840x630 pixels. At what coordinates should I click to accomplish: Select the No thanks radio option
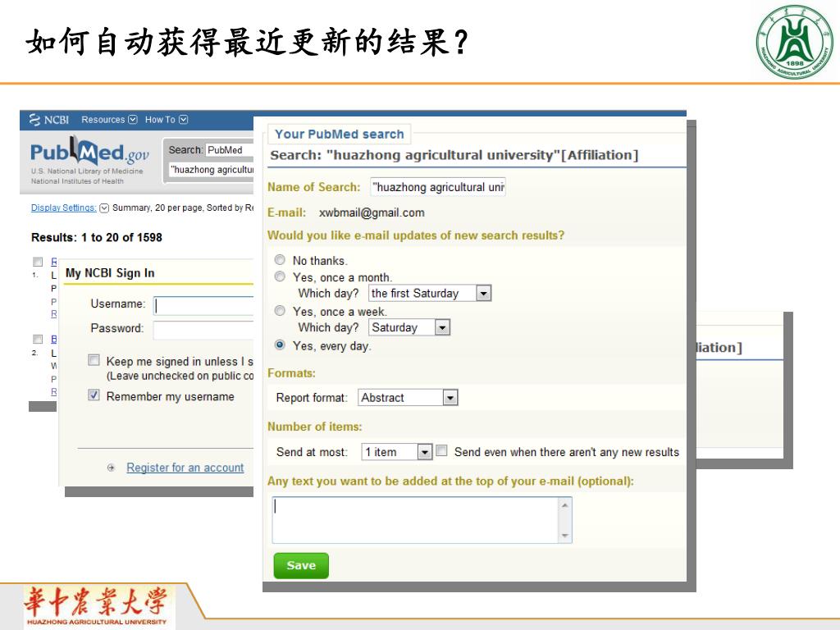point(280,260)
